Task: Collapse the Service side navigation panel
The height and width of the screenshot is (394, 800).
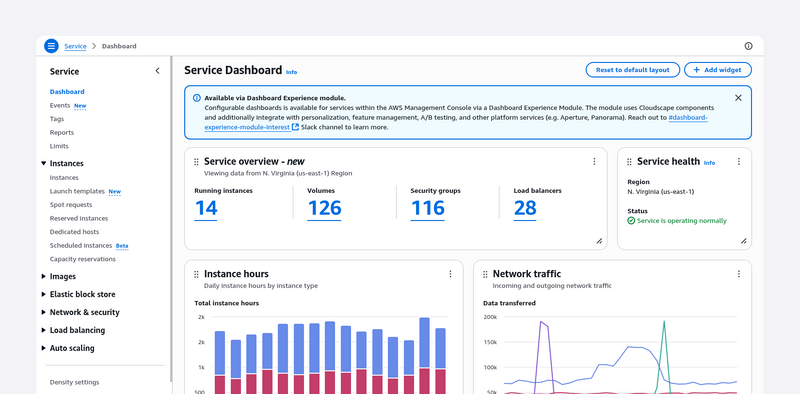Action: (x=157, y=71)
